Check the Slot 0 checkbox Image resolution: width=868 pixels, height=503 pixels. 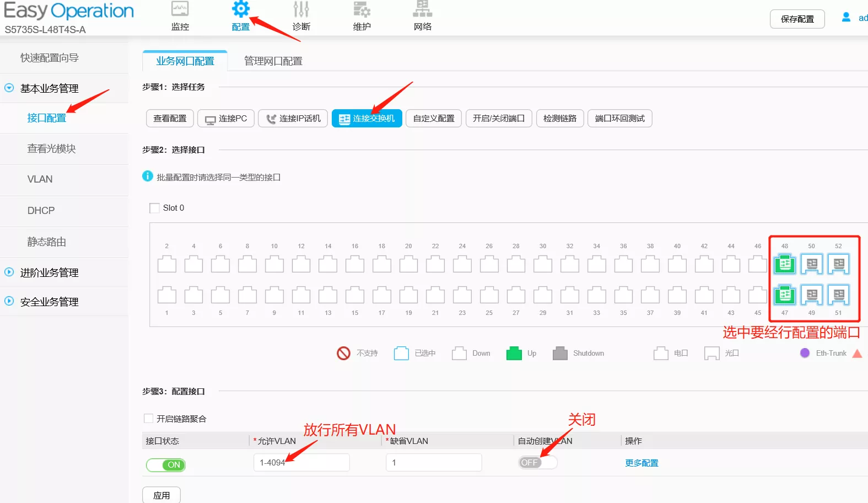pyautogui.click(x=155, y=208)
